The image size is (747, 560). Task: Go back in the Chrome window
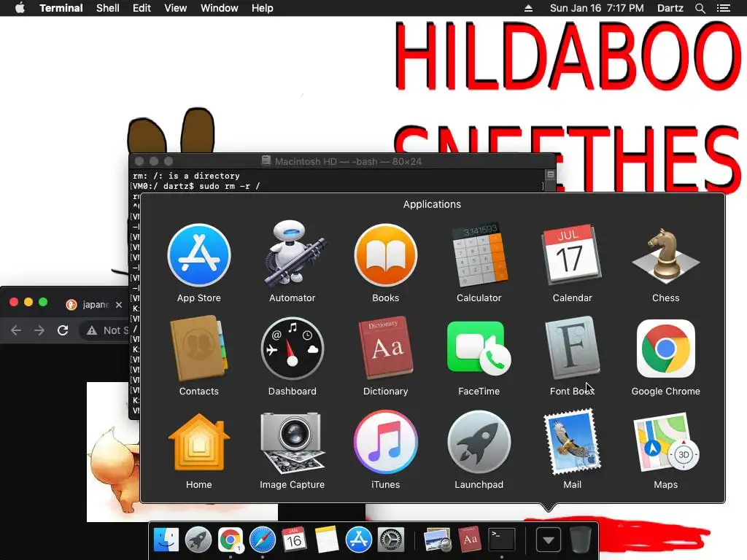point(16,330)
